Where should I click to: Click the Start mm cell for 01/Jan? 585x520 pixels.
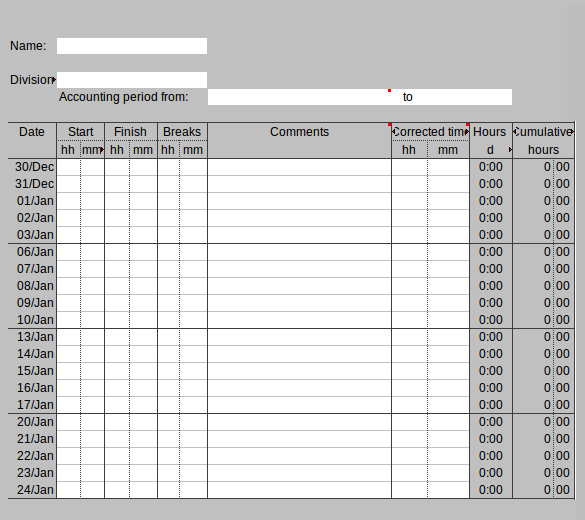[93, 201]
